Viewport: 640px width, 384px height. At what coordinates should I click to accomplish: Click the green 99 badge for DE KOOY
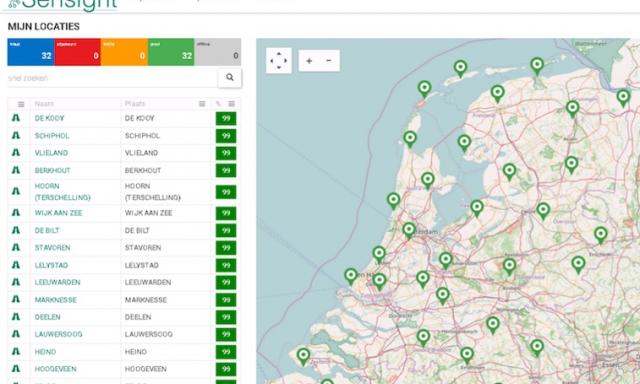[x=226, y=118]
